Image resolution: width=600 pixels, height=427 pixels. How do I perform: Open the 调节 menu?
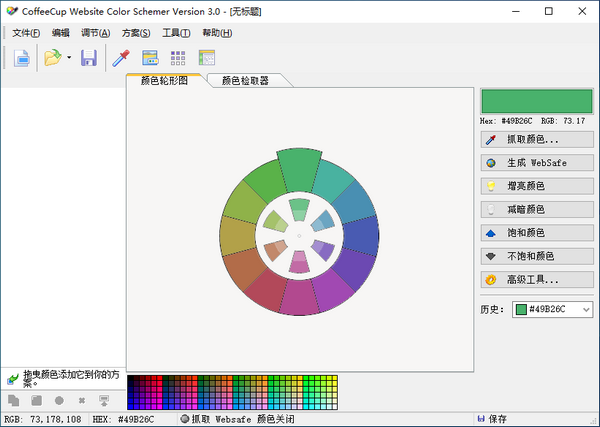point(96,33)
